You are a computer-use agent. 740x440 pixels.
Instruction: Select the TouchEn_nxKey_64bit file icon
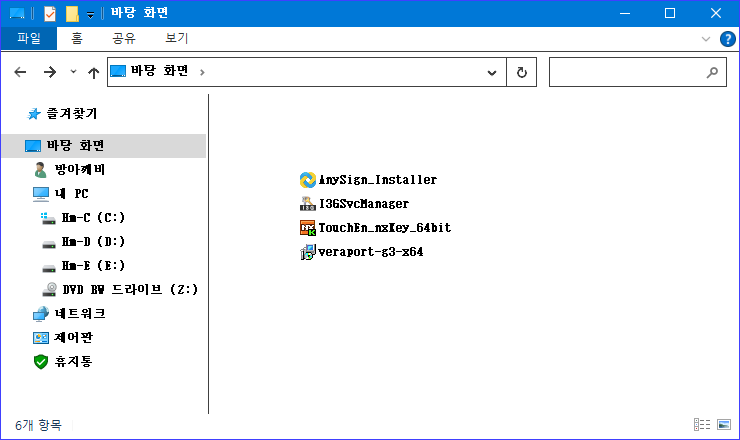[308, 228]
